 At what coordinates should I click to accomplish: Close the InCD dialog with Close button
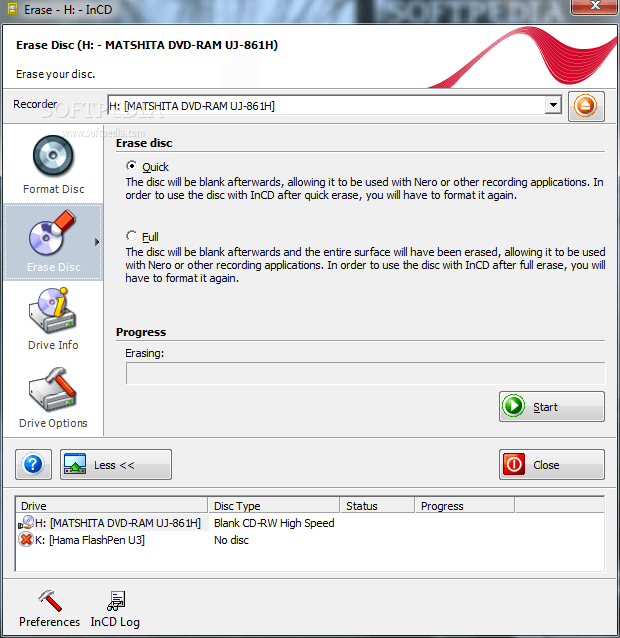(x=552, y=464)
